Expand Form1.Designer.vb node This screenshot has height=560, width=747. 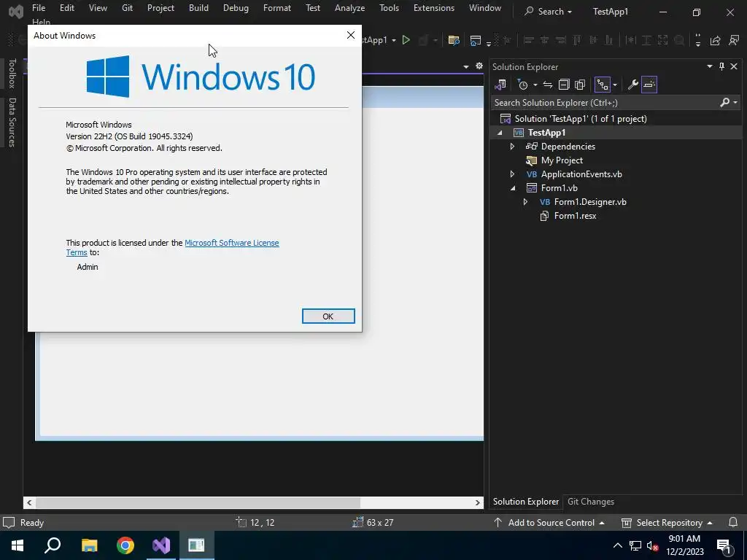525,202
